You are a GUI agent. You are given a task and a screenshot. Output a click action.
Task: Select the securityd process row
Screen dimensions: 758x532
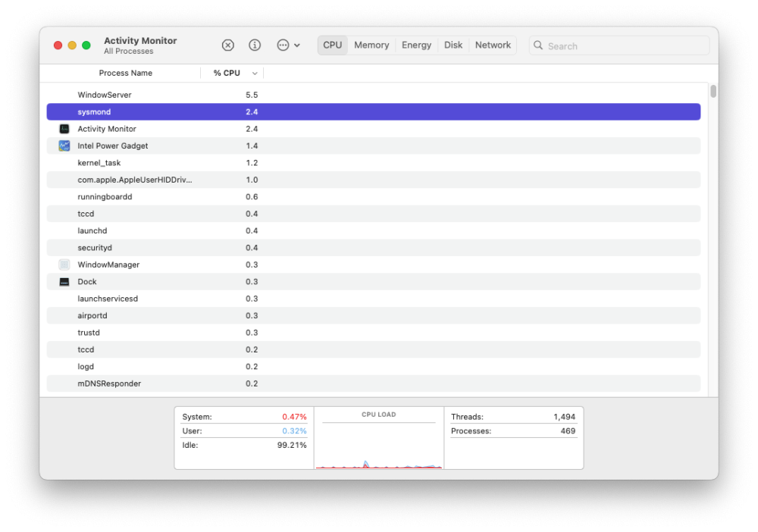pyautogui.click(x=373, y=247)
